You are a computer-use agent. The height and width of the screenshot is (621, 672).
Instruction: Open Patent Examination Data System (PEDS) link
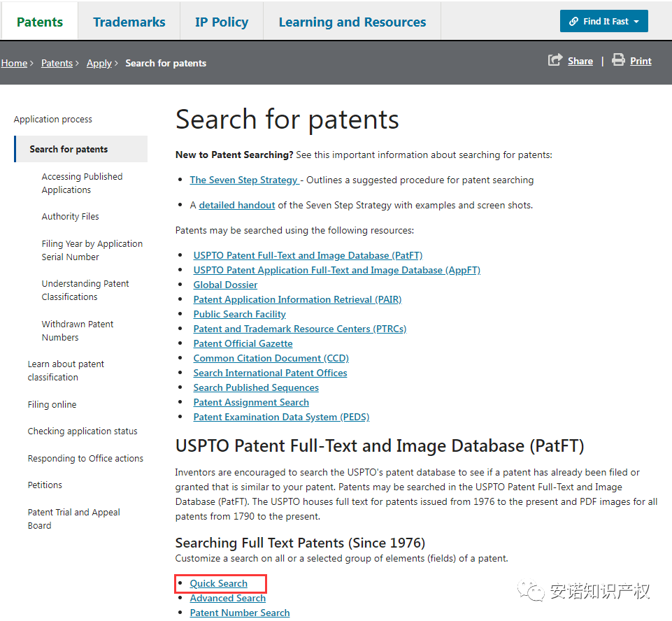click(x=281, y=417)
